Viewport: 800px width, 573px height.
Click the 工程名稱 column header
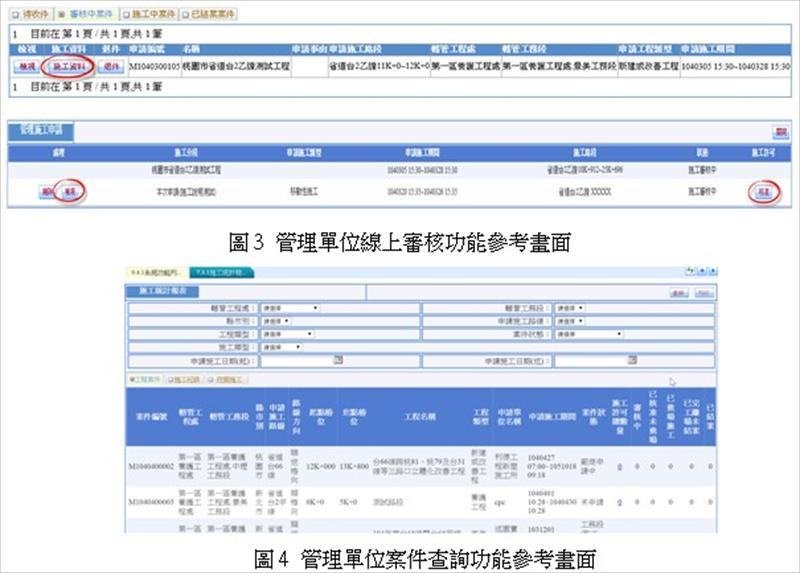(420, 417)
